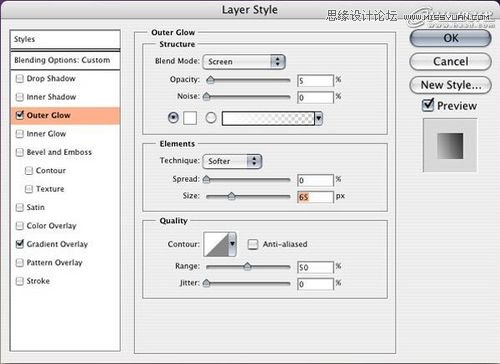Confirm with the OK button
The height and width of the screenshot is (364, 500).
pos(450,38)
